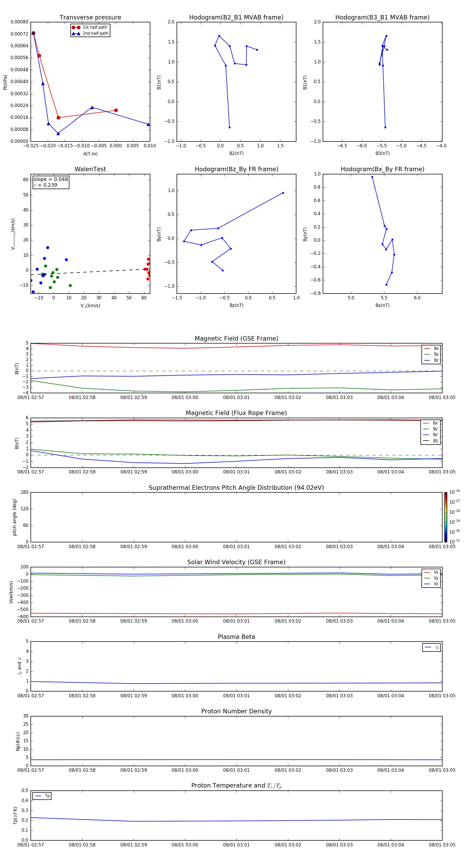The image size is (473, 868).
Task: Click the Vy legend entry in velocity plot
Action: tap(431, 578)
